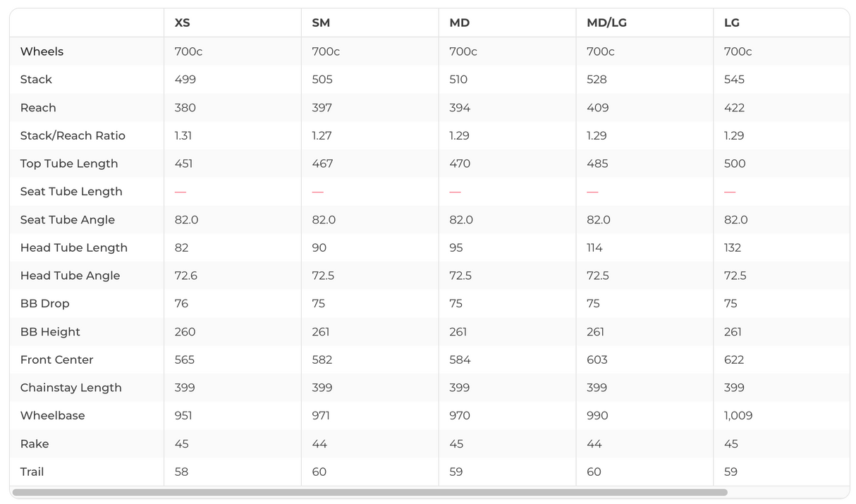Click the MD column header

tap(459, 23)
